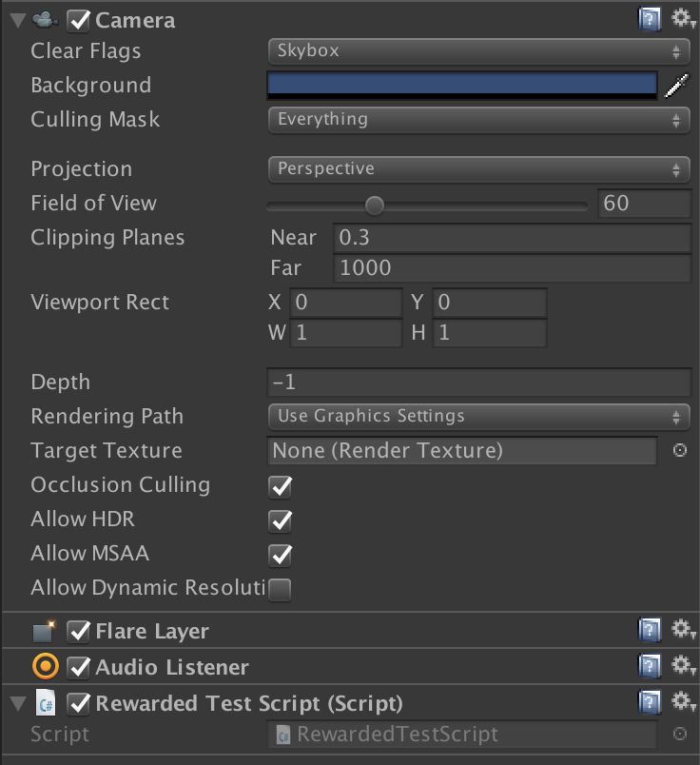700x765 pixels.
Task: Click the Field of View slider handle
Action: pyautogui.click(x=375, y=205)
